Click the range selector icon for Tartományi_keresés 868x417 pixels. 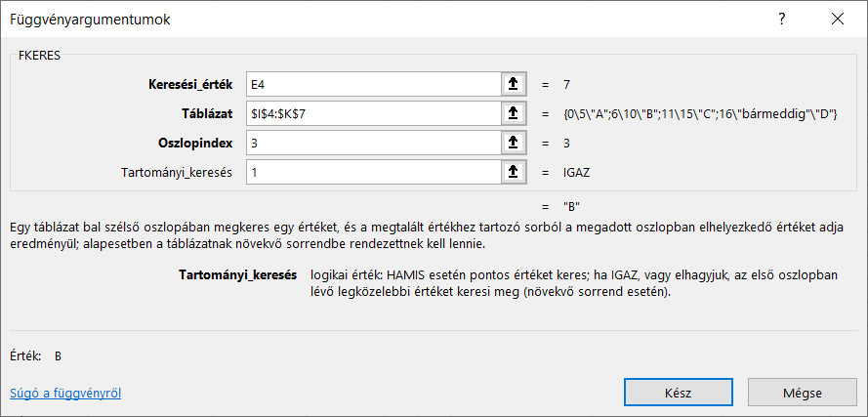513,172
